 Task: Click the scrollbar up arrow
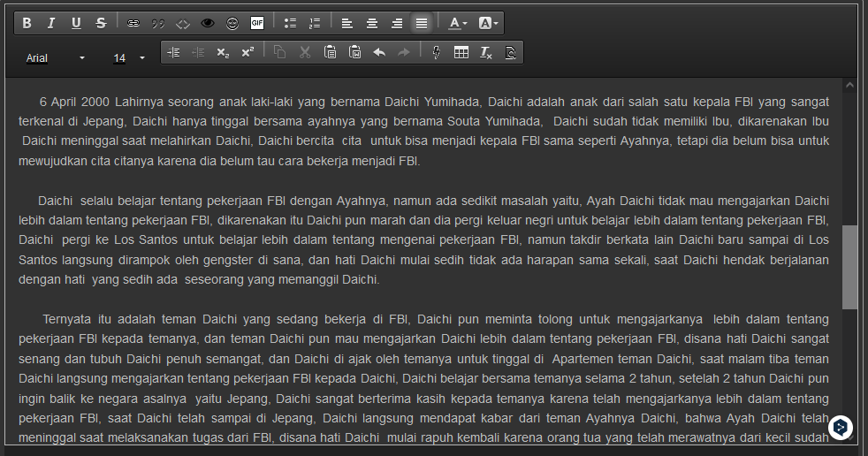tap(849, 85)
